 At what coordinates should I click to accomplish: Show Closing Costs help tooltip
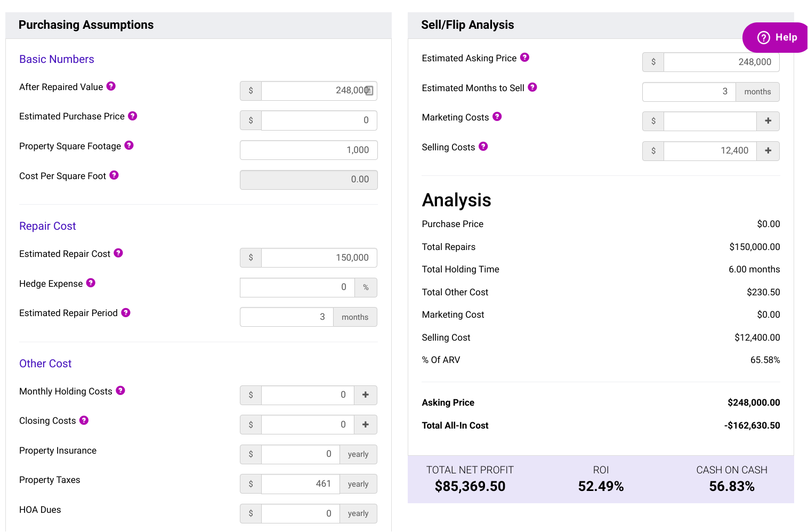[84, 420]
